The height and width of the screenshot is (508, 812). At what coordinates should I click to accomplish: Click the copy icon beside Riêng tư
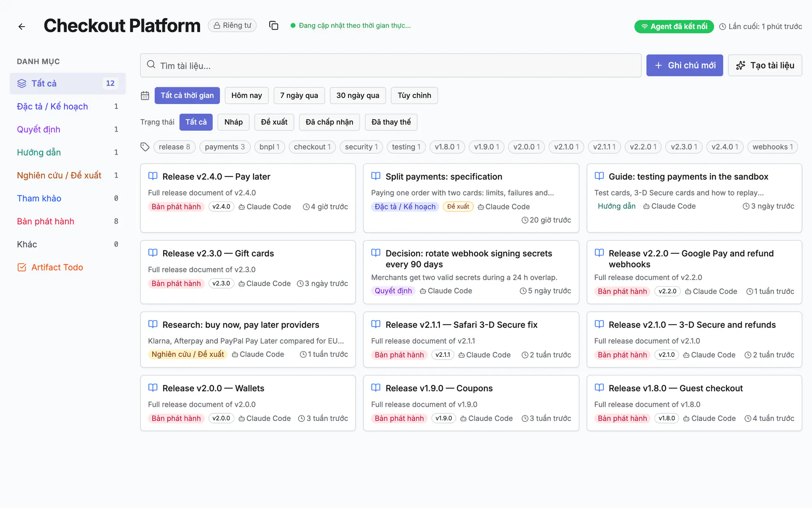[x=274, y=26]
